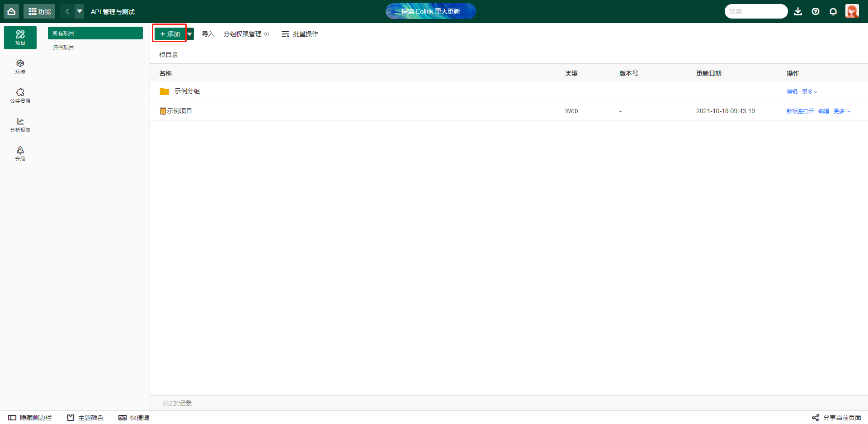Open the user avatar menu
The width and height of the screenshot is (868, 424).
pos(852,11)
